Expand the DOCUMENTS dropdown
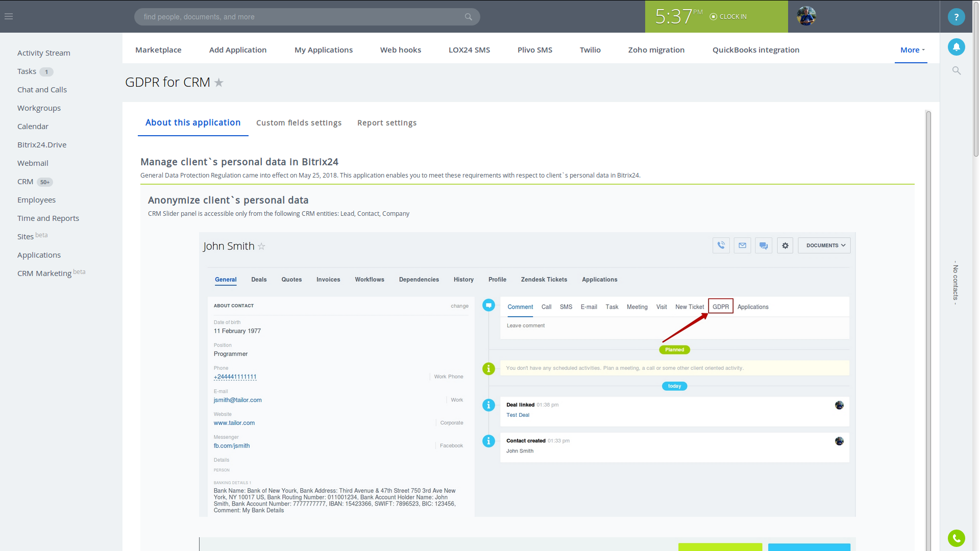The image size is (980, 551). [823, 245]
